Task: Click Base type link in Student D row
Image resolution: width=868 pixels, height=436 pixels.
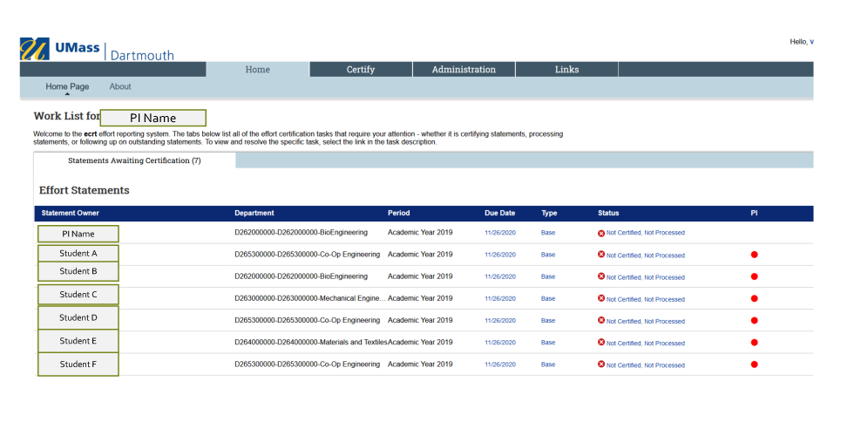Action: coord(548,320)
